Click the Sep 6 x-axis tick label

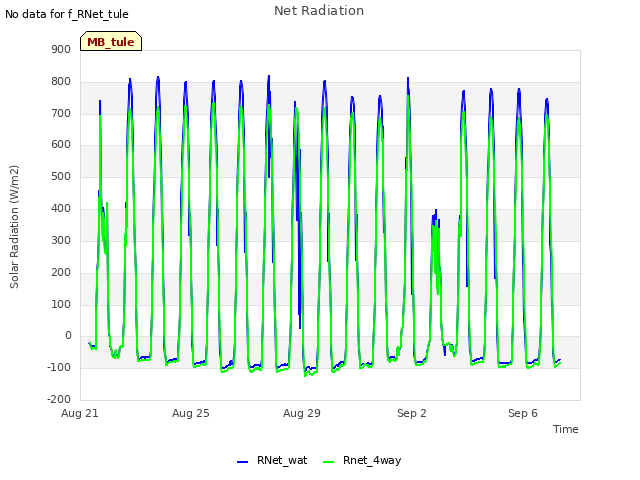click(523, 413)
